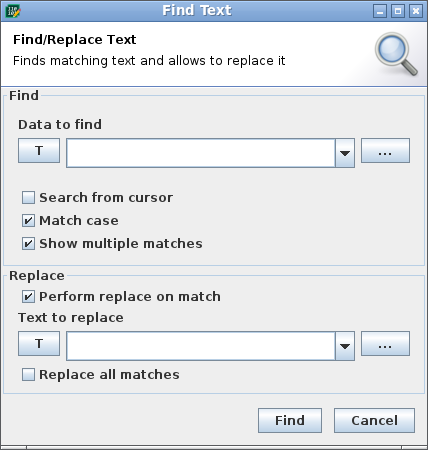Expand the Text to replace history dropdown

tap(345, 346)
